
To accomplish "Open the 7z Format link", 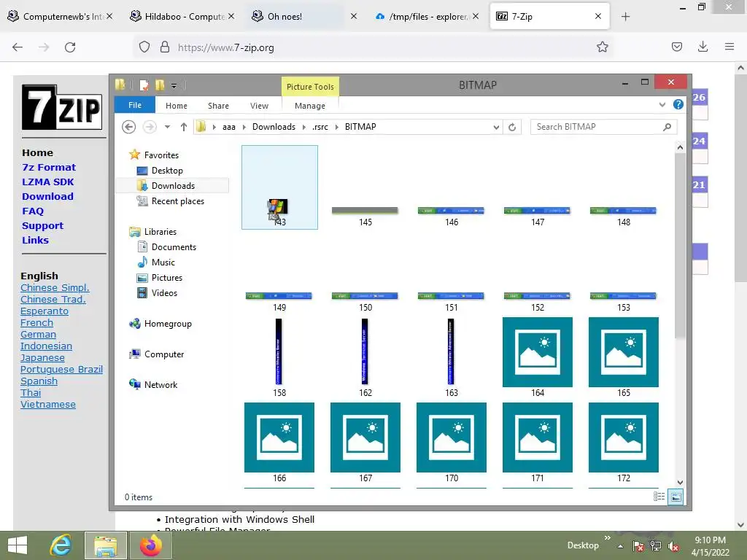I will tap(49, 167).
